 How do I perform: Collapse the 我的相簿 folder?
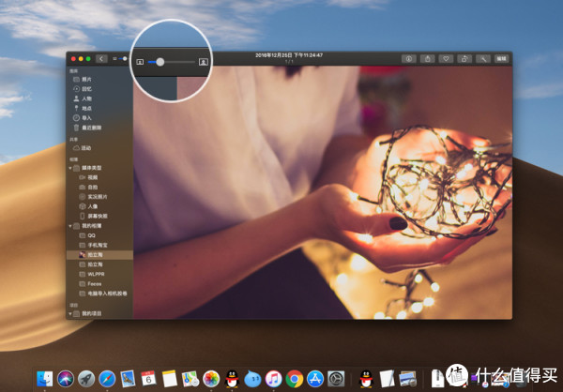click(70, 226)
